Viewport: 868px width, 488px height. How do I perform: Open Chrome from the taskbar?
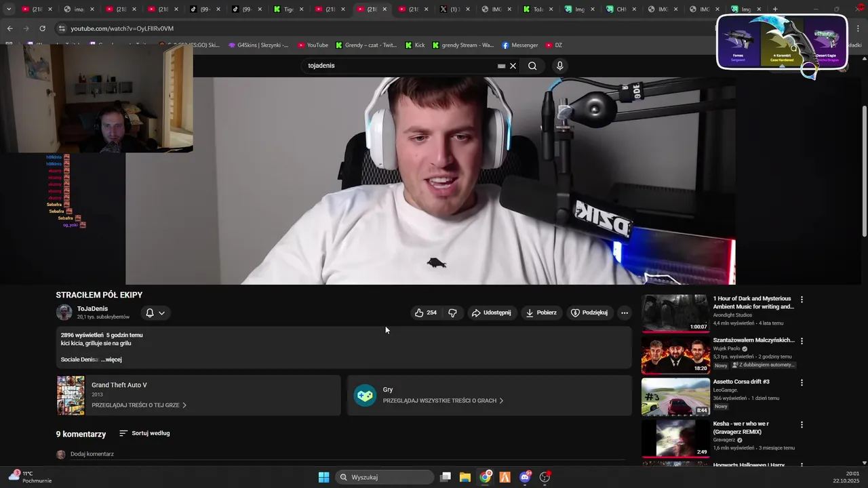tap(486, 477)
